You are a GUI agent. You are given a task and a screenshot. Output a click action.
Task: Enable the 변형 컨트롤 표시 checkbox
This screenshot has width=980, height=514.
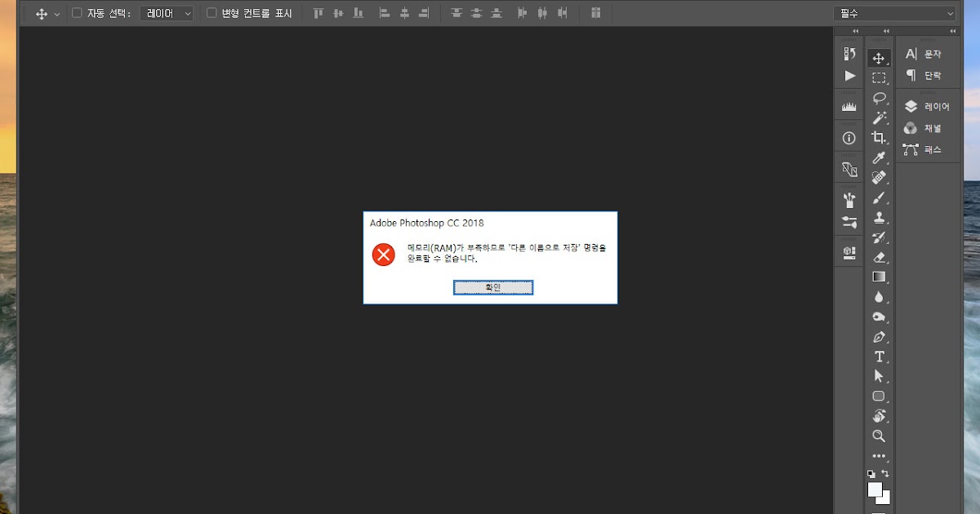pos(212,13)
